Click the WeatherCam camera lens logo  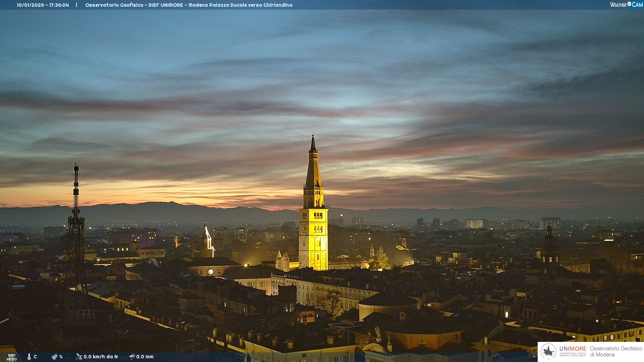(x=629, y=4)
